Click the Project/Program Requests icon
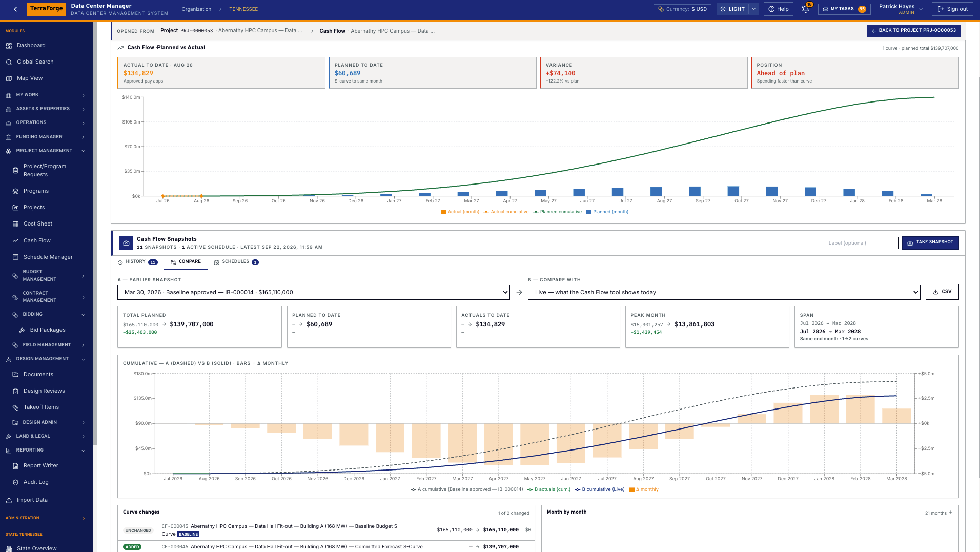Image resolution: width=980 pixels, height=552 pixels. pos(15,171)
